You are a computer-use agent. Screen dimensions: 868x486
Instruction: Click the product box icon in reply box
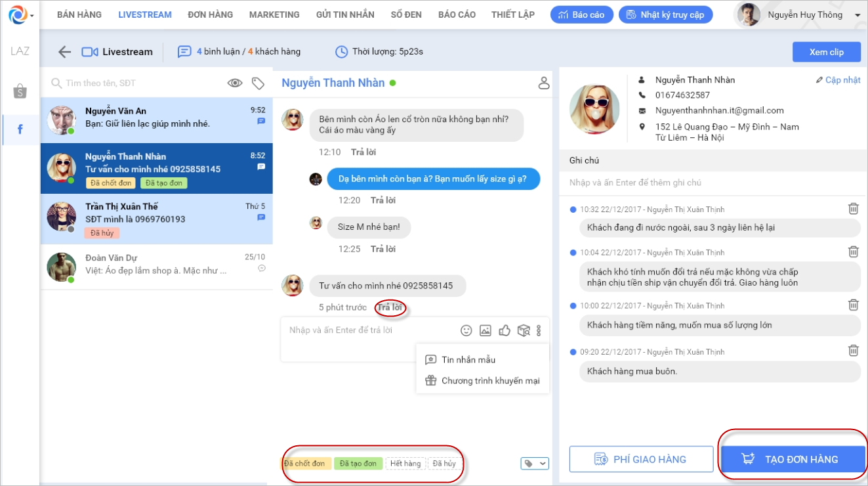(524, 331)
